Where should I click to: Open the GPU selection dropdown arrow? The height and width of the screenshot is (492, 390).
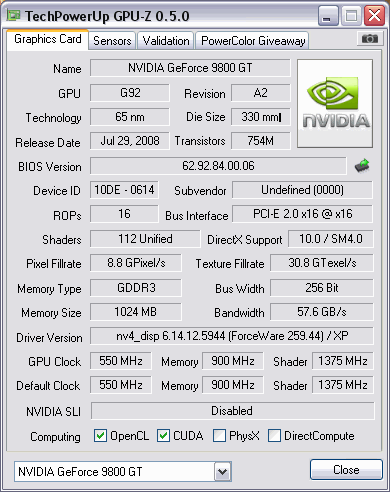click(x=222, y=472)
